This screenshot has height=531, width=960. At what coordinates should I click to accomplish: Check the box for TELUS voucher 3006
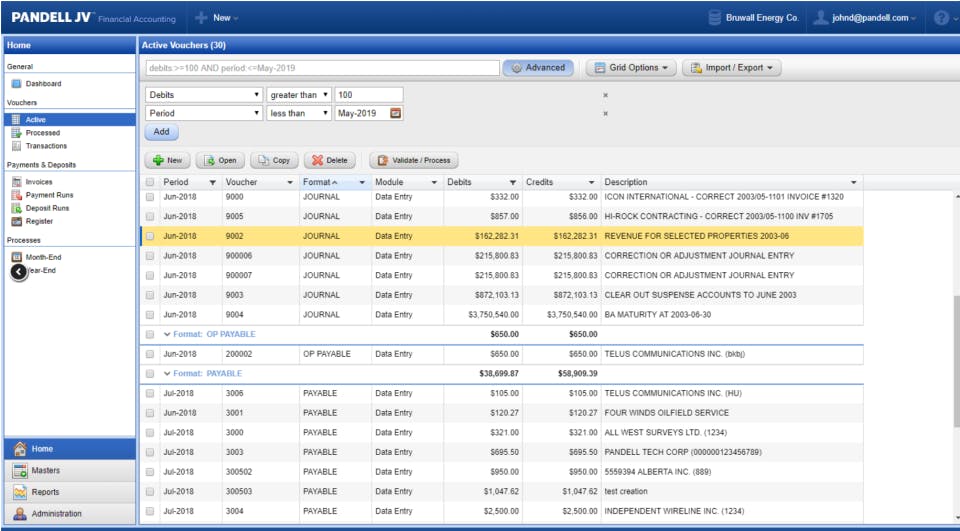tap(150, 393)
